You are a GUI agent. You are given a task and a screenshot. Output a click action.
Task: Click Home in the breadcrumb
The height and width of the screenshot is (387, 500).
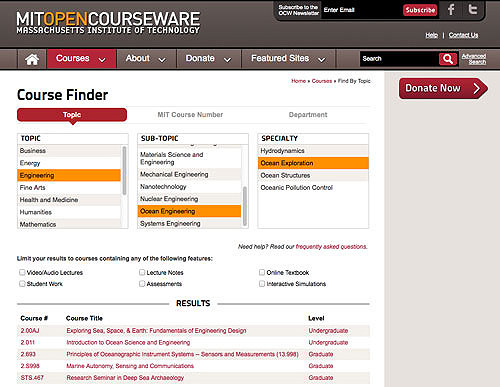click(298, 81)
